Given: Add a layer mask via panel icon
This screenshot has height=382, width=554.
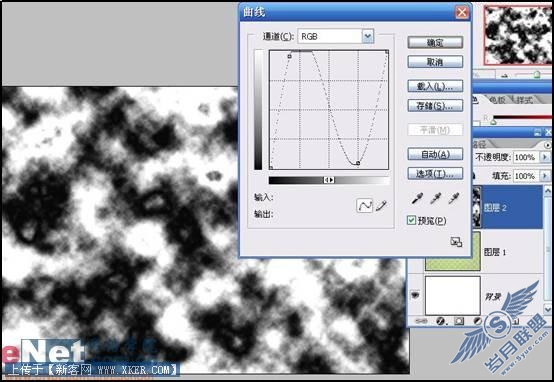Looking at the screenshot, I should pyautogui.click(x=459, y=321).
